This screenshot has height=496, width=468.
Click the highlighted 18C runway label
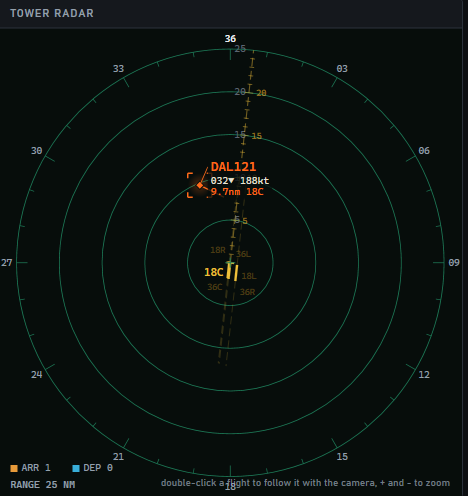click(x=213, y=272)
